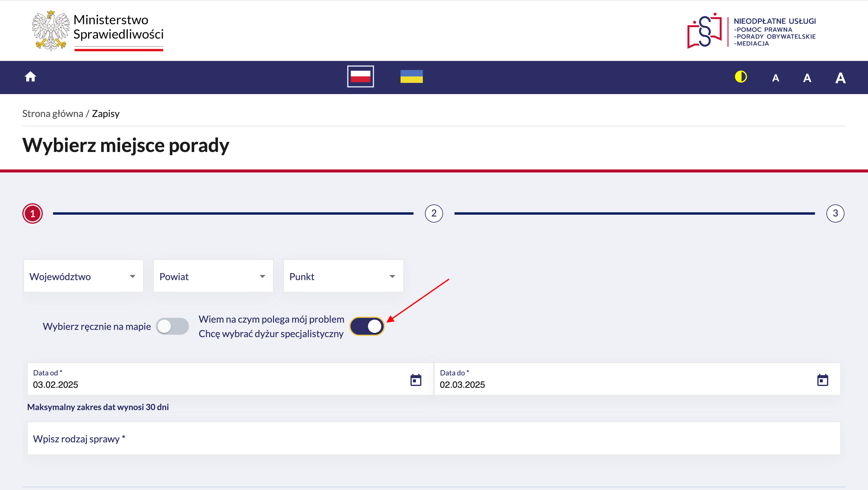
Task: Go to step 2 circle
Action: (434, 213)
